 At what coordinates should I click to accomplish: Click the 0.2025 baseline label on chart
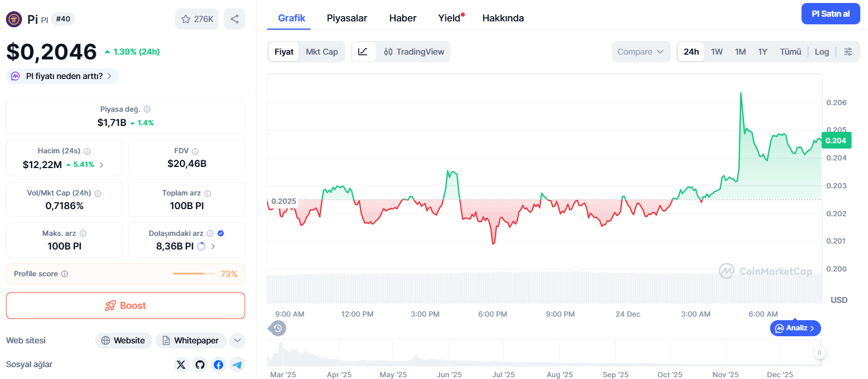[283, 201]
